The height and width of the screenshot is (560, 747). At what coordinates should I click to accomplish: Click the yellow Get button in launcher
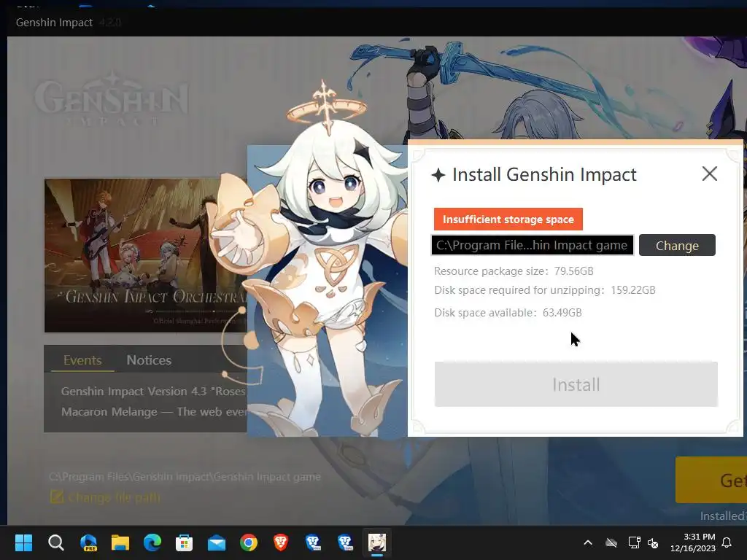pos(711,480)
